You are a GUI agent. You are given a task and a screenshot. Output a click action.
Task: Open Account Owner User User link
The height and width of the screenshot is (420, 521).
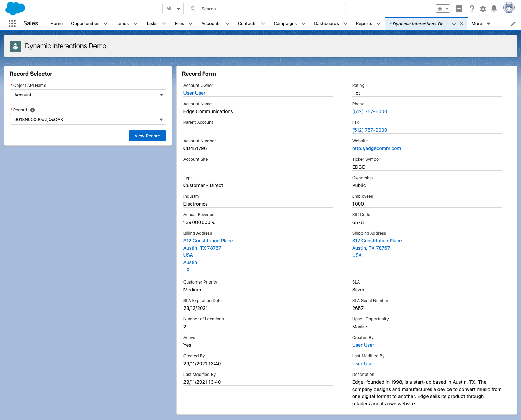194,93
